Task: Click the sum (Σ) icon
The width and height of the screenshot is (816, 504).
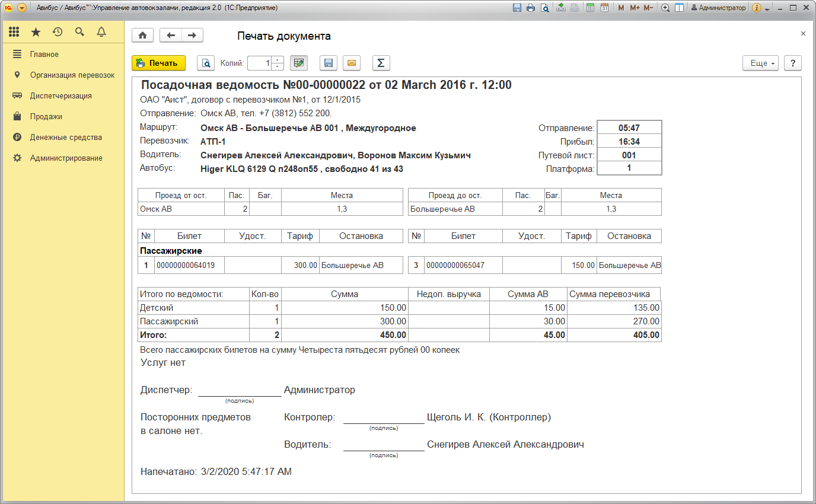Action: [381, 63]
